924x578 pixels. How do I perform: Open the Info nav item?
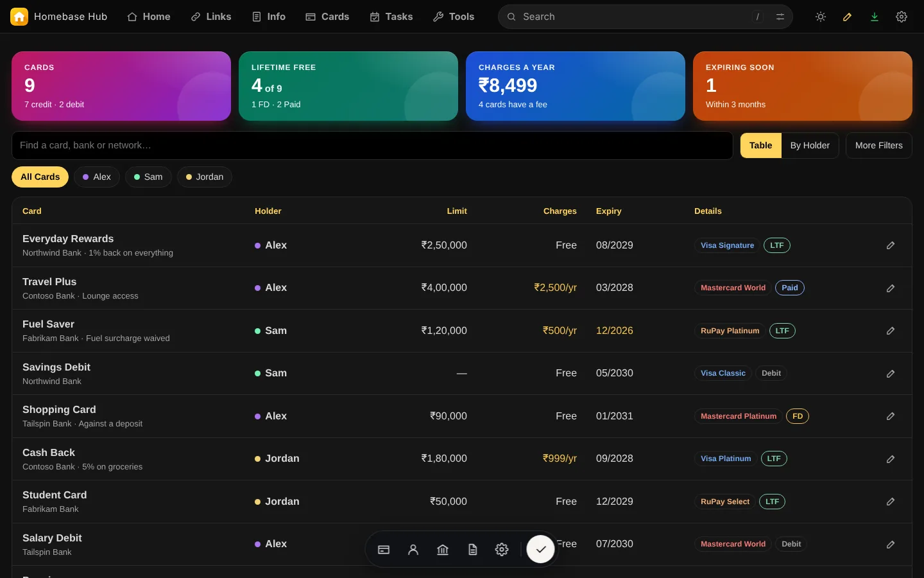(269, 17)
